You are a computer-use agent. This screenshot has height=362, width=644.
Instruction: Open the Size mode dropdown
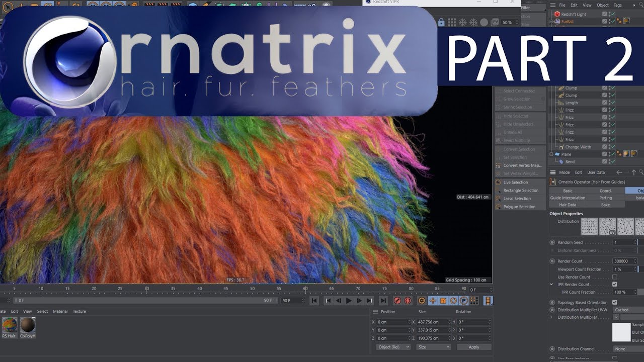pyautogui.click(x=433, y=347)
